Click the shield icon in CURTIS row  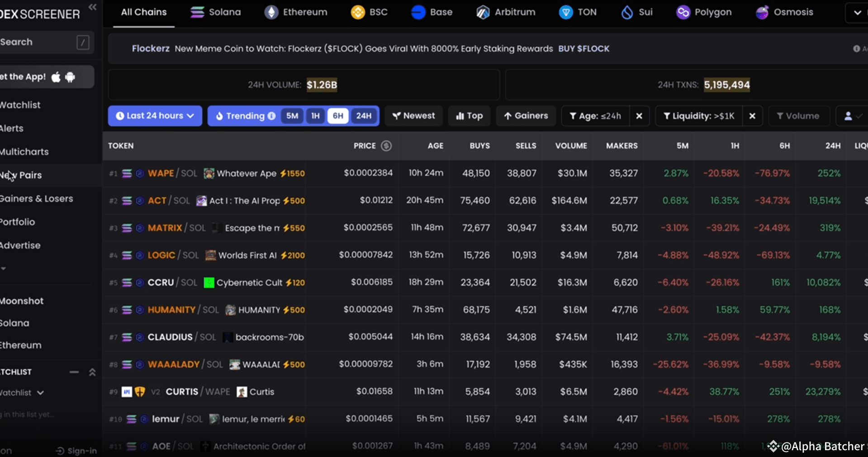140,392
